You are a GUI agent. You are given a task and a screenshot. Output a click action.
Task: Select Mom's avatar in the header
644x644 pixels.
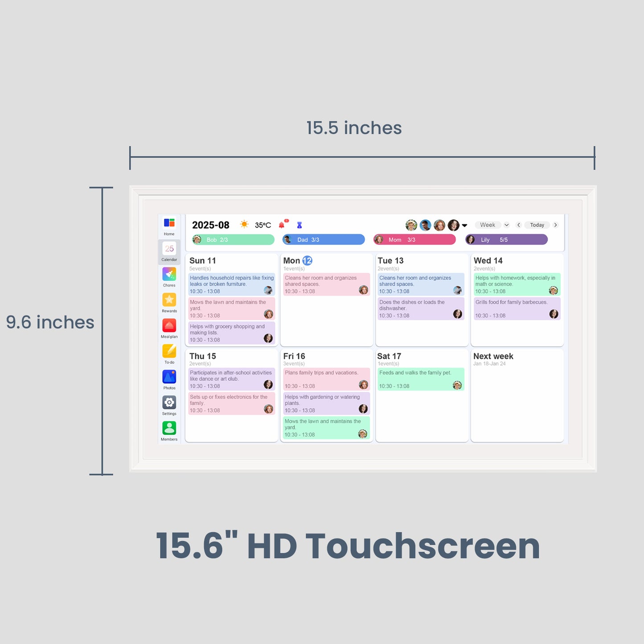click(x=439, y=225)
